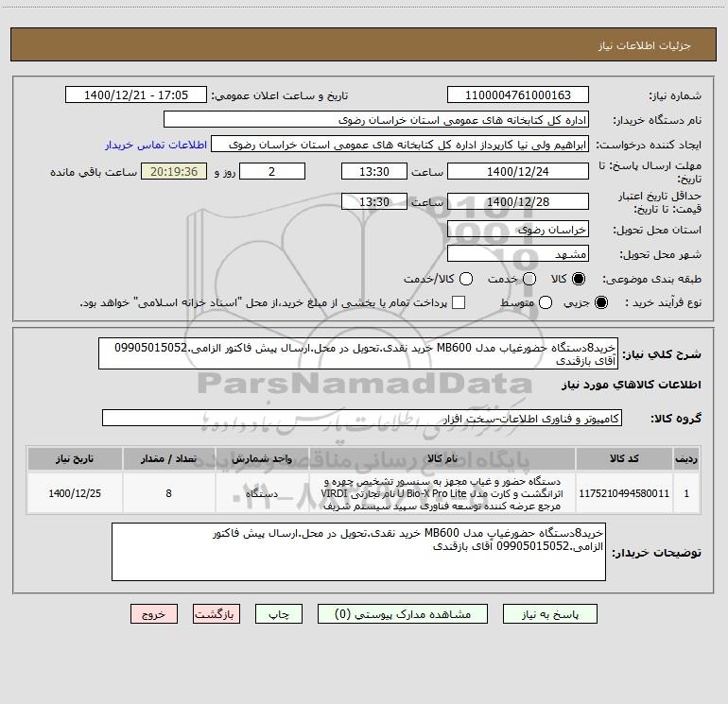Click the unit cell دستگاه
Image resolution: width=728 pixels, height=704 pixels.
click(262, 493)
